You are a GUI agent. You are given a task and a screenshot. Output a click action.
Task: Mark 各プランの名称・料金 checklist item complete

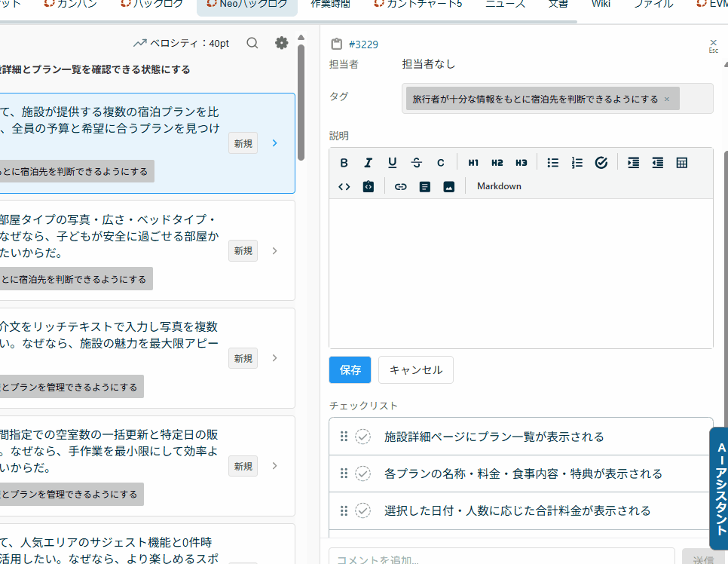pos(363,474)
